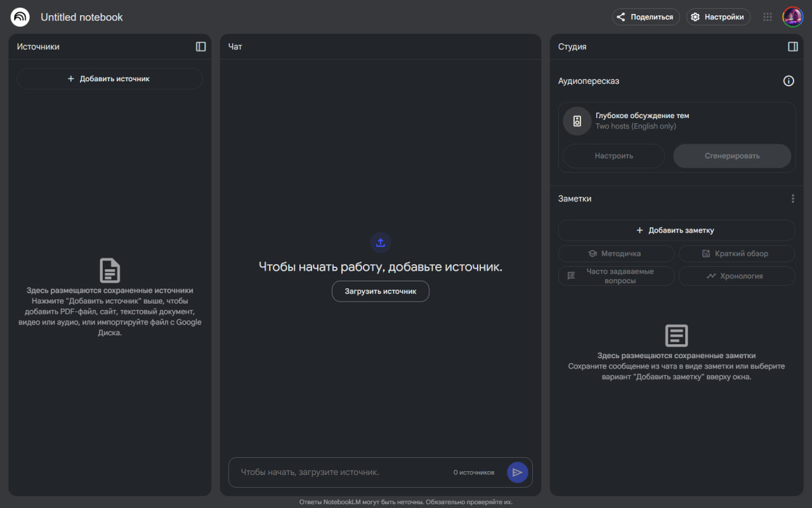Open the three-dot menu beside Заметки
This screenshot has width=812, height=508.
[x=792, y=199]
